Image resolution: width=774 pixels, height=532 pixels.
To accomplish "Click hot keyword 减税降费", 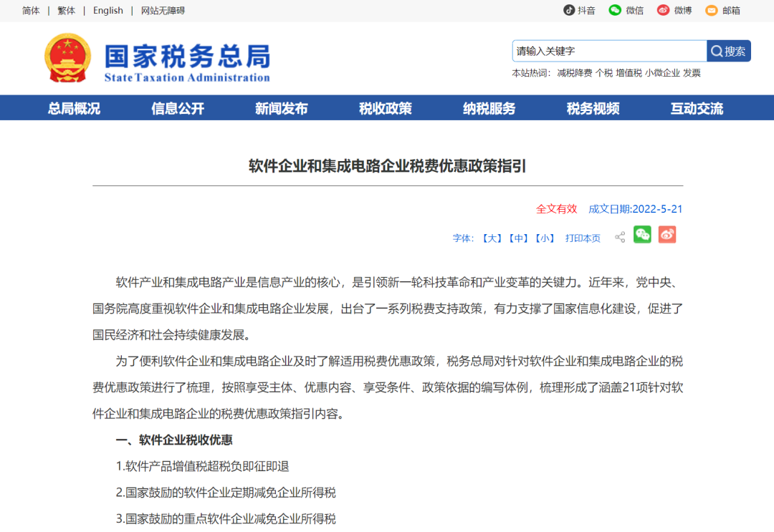I will [575, 73].
